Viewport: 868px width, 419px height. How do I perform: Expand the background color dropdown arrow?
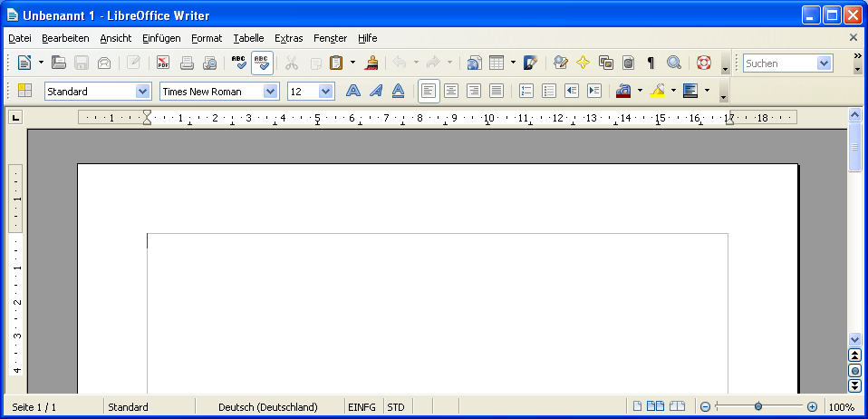tap(707, 91)
